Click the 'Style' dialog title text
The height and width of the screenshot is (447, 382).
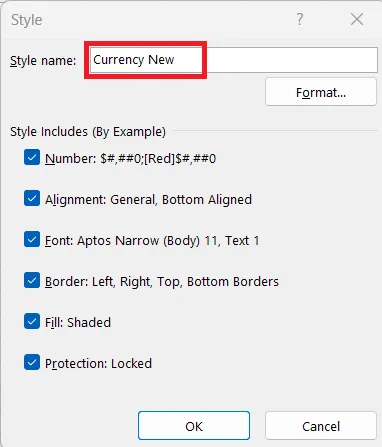(x=27, y=20)
